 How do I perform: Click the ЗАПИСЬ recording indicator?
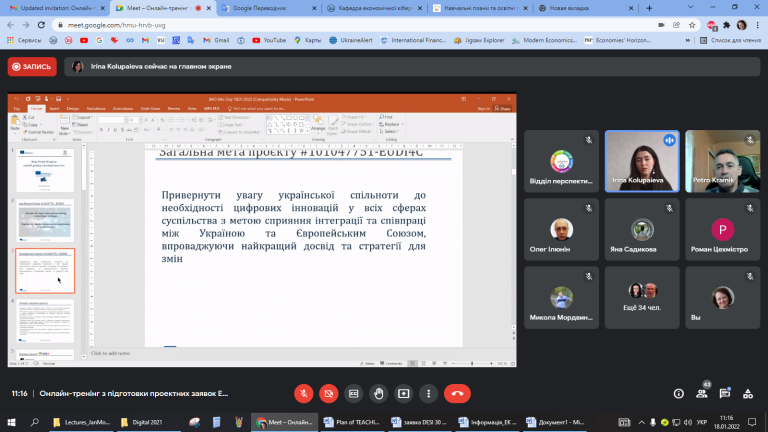tap(32, 67)
